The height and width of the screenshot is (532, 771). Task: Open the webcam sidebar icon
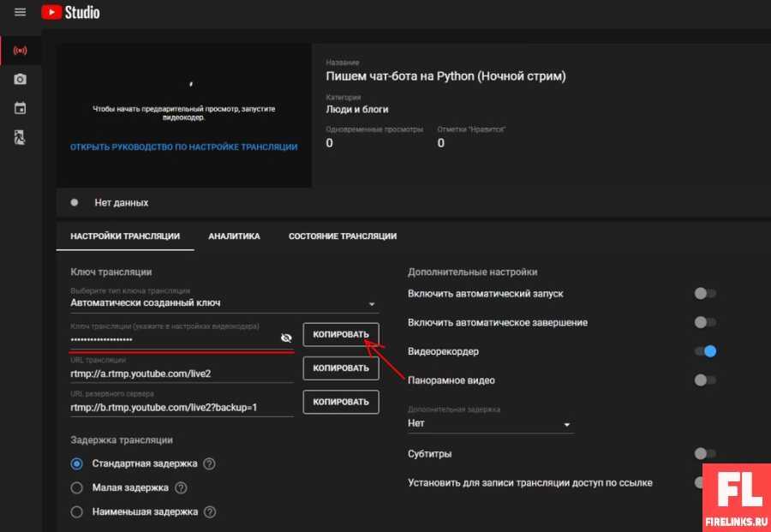point(21,79)
